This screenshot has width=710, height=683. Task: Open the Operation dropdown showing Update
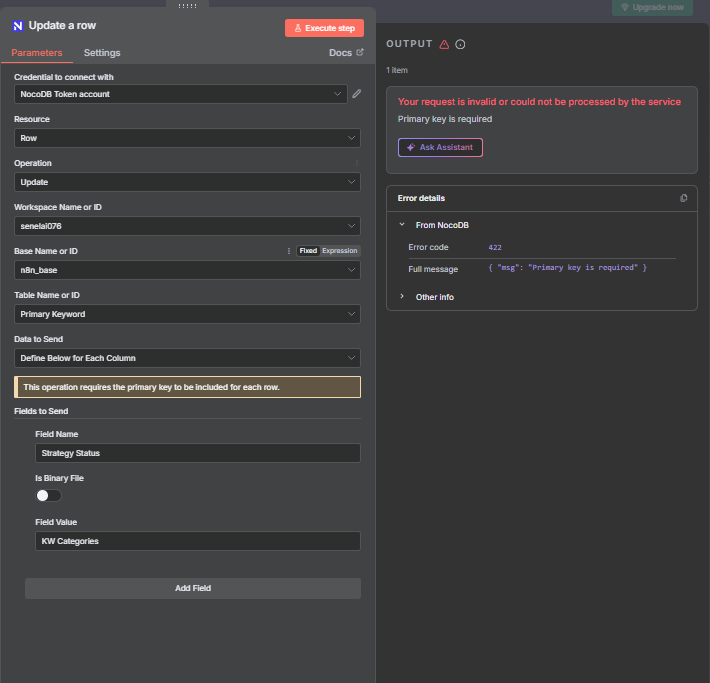[x=188, y=182]
